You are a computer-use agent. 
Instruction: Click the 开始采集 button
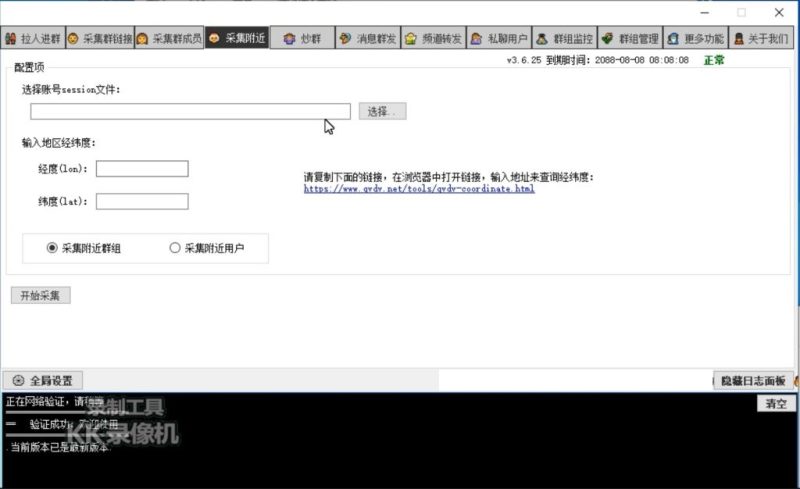[41, 296]
